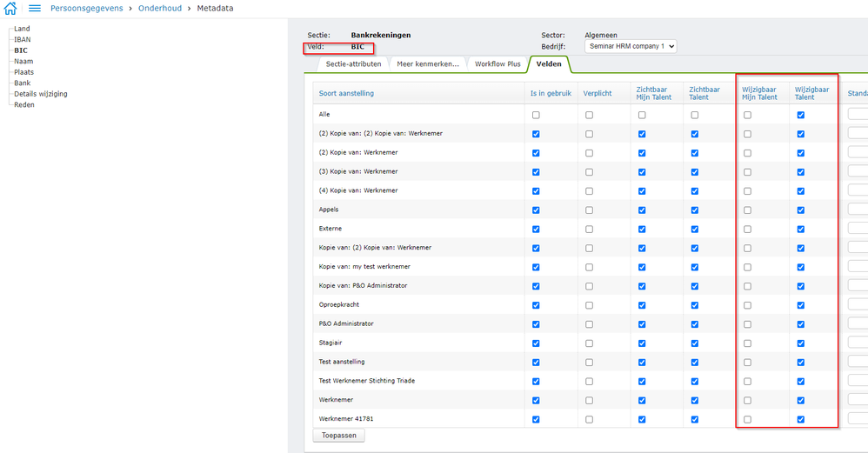Enable Verplicht for Stagiair row
This screenshot has width=868, height=453.
pyautogui.click(x=589, y=343)
